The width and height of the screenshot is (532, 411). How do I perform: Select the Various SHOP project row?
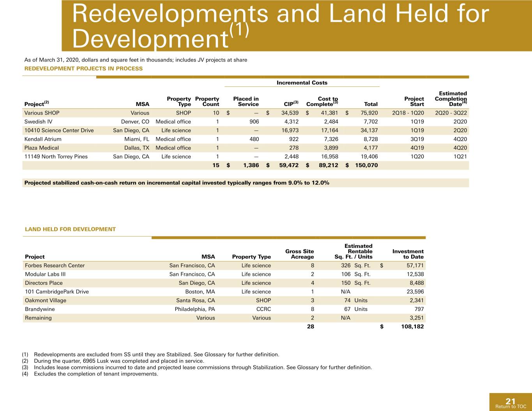point(246,113)
